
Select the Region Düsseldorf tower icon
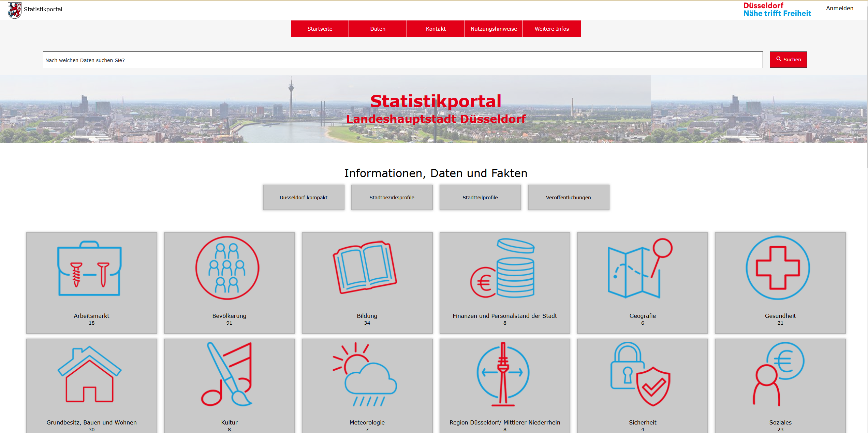(503, 374)
